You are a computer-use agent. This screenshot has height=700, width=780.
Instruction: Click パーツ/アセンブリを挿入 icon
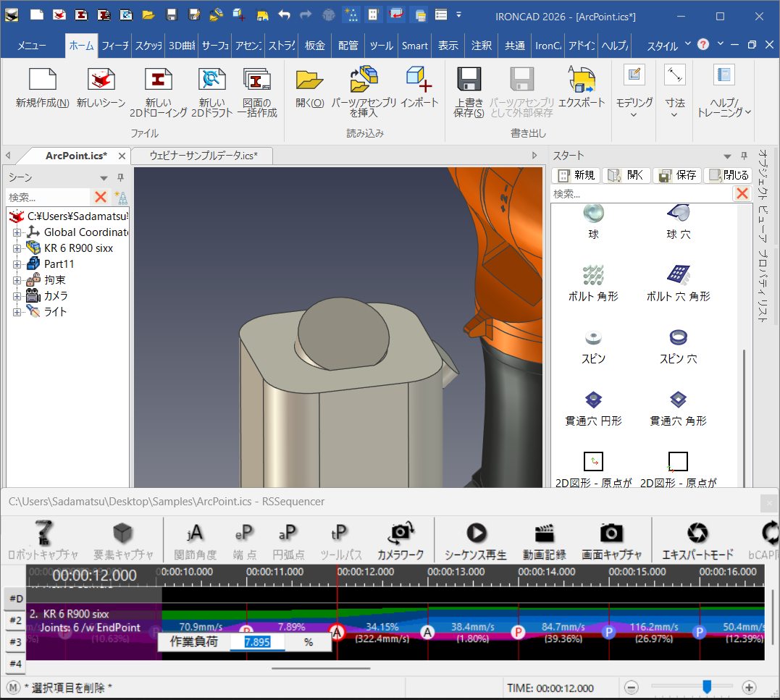pos(364,80)
